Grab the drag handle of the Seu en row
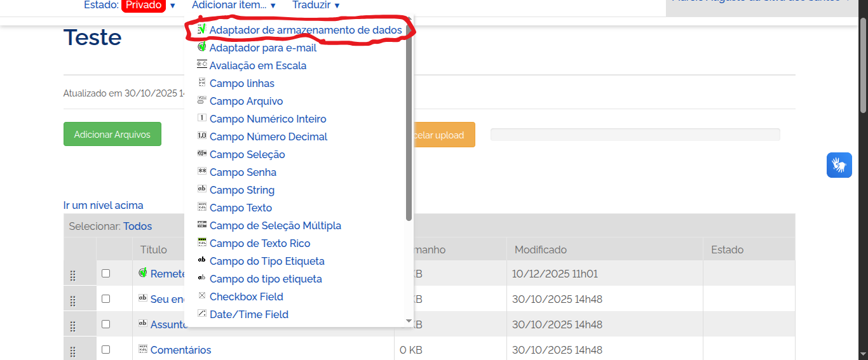Image resolution: width=868 pixels, height=360 pixels. pyautogui.click(x=72, y=301)
